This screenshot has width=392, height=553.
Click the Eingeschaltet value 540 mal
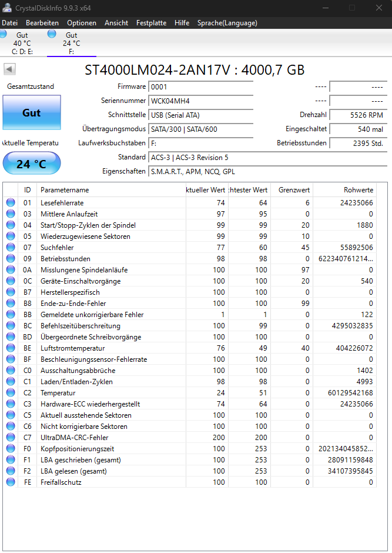coord(358,129)
